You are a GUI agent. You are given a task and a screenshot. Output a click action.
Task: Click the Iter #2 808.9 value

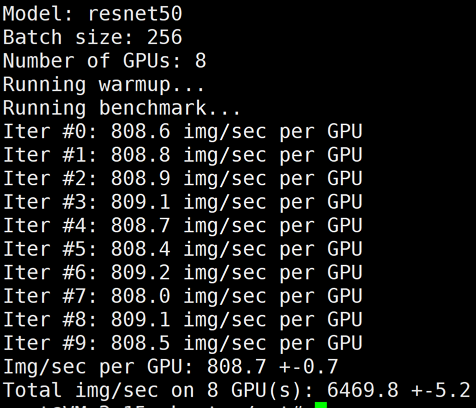tap(141, 179)
